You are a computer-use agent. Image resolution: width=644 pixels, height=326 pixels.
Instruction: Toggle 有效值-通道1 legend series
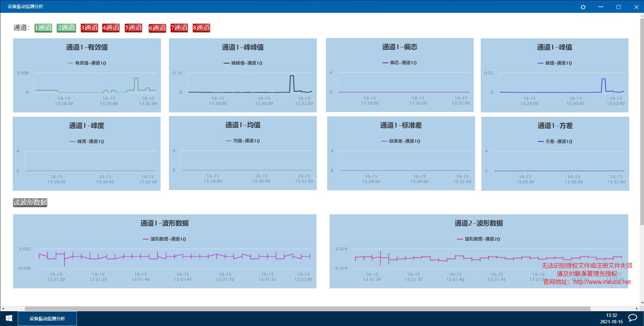87,63
